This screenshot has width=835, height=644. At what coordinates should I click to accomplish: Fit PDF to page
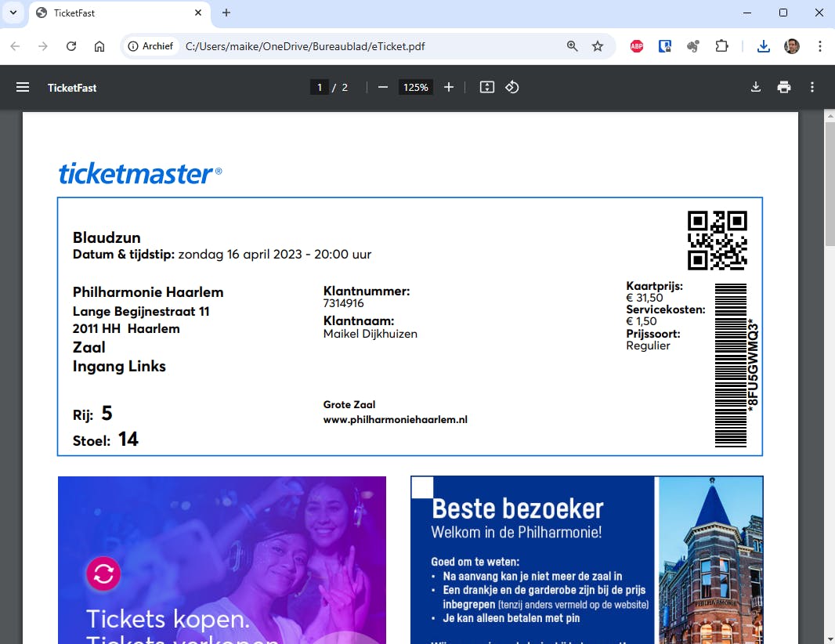(487, 88)
